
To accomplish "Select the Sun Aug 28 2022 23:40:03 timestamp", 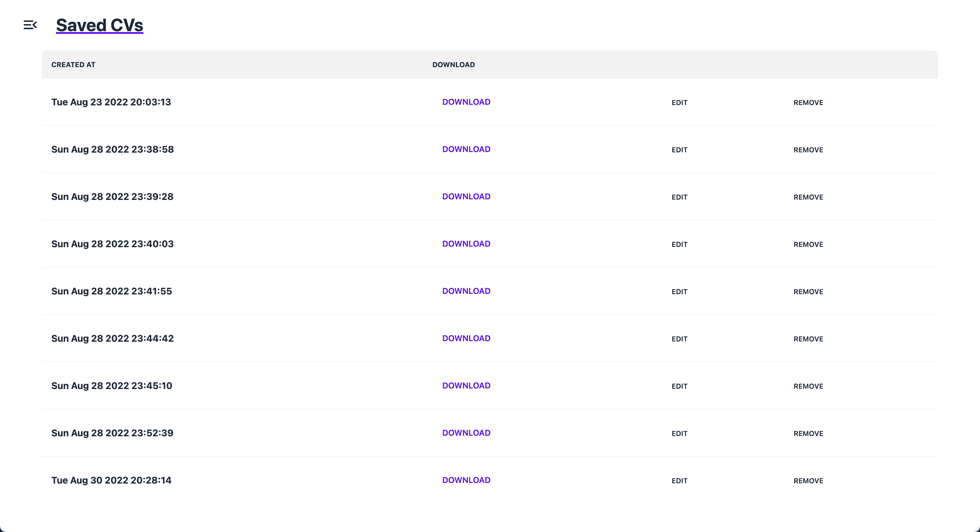I will (112, 244).
